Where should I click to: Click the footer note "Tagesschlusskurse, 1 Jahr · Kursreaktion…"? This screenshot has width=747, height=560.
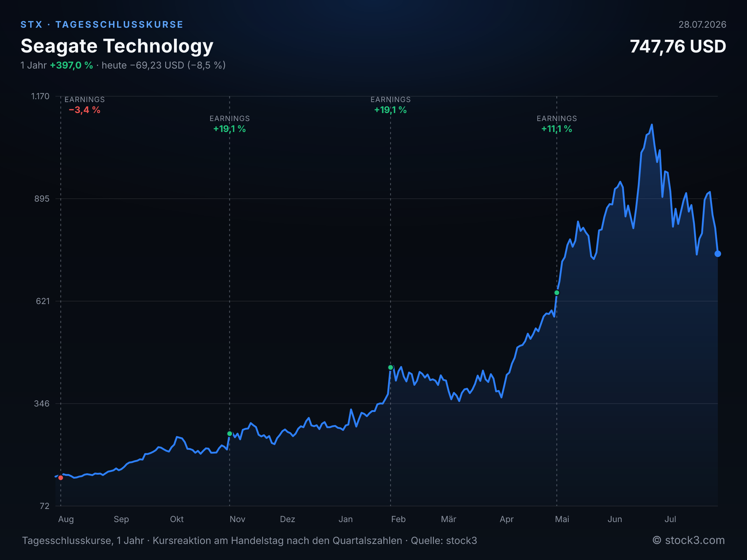click(x=249, y=540)
